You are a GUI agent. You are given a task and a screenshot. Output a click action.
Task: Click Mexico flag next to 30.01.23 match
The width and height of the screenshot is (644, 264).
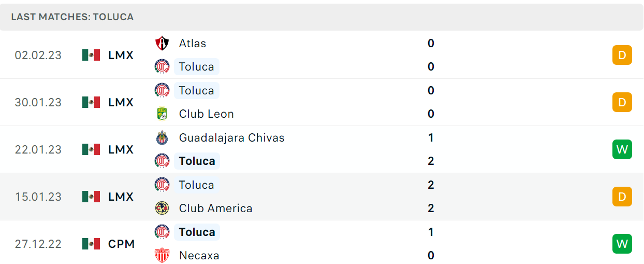coord(91,102)
